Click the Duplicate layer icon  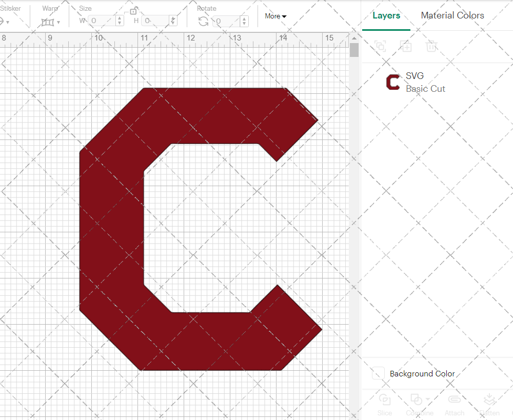(x=406, y=46)
